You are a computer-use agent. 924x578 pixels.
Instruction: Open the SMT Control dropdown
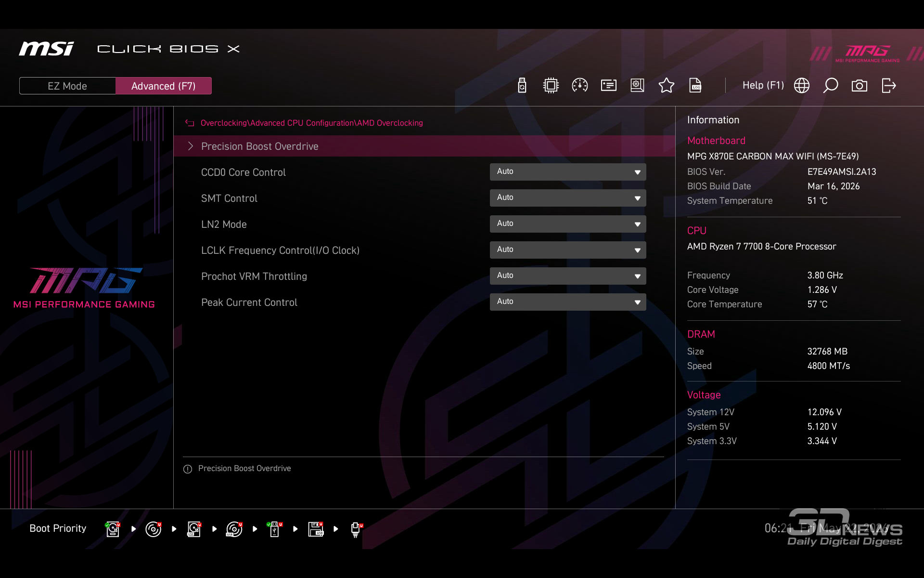(568, 198)
